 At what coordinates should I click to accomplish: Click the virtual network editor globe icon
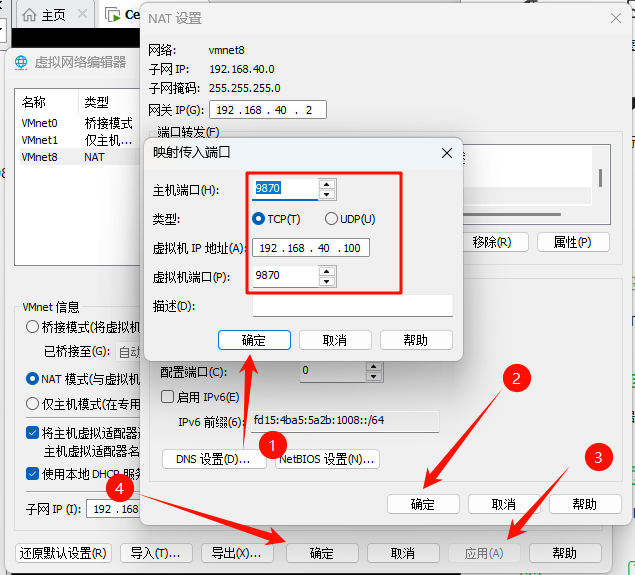21,63
